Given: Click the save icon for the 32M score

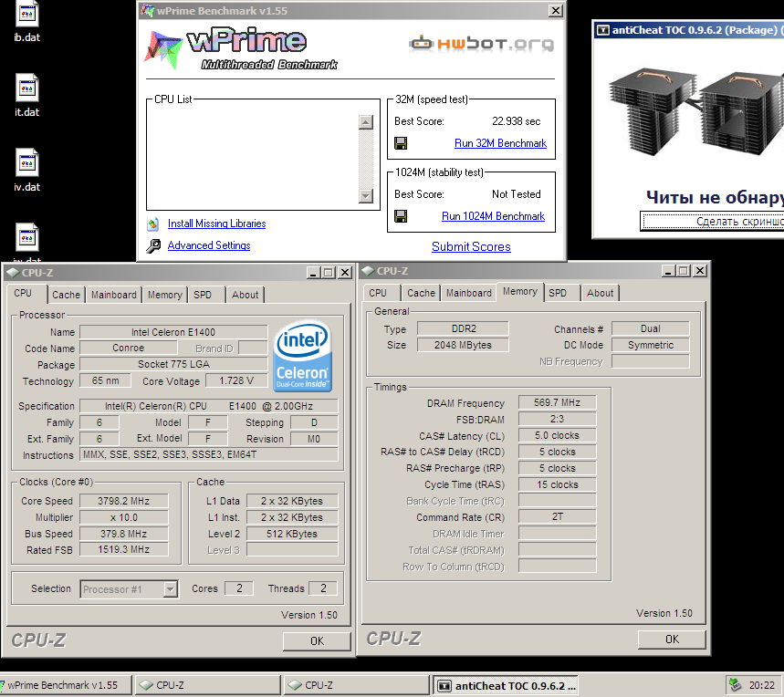Looking at the screenshot, I should click(x=401, y=143).
